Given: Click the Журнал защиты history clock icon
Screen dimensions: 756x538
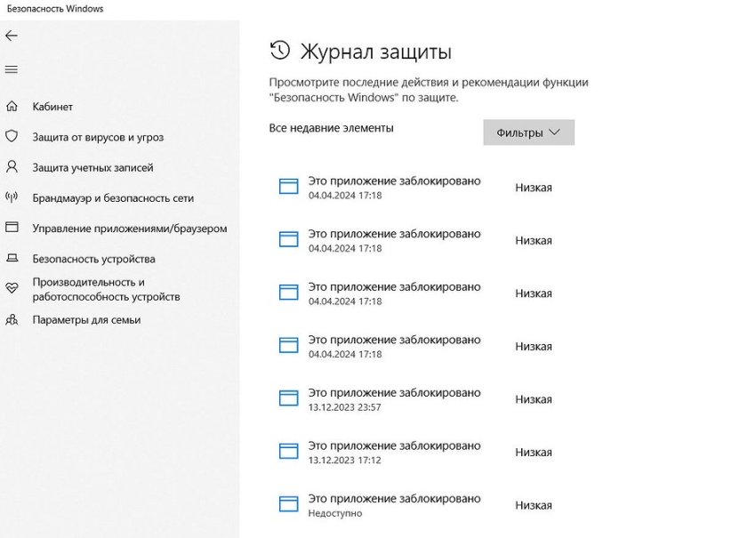Looking at the screenshot, I should pos(279,50).
